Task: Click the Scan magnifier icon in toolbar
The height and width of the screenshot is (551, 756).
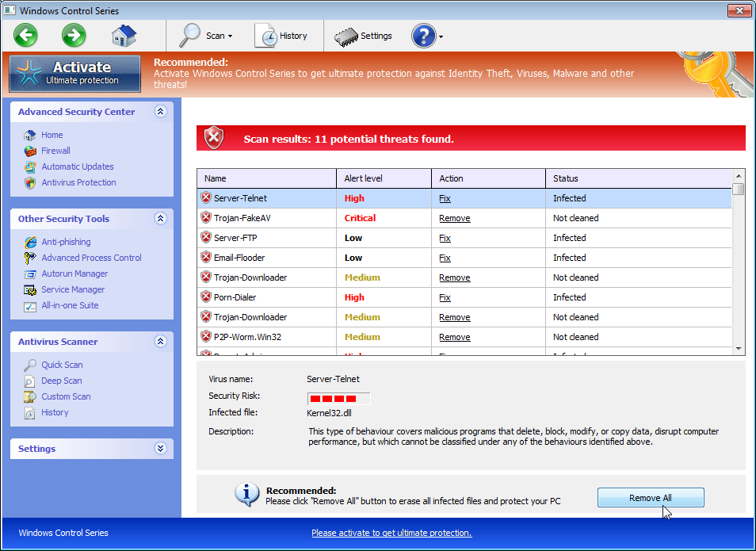Action: click(189, 35)
